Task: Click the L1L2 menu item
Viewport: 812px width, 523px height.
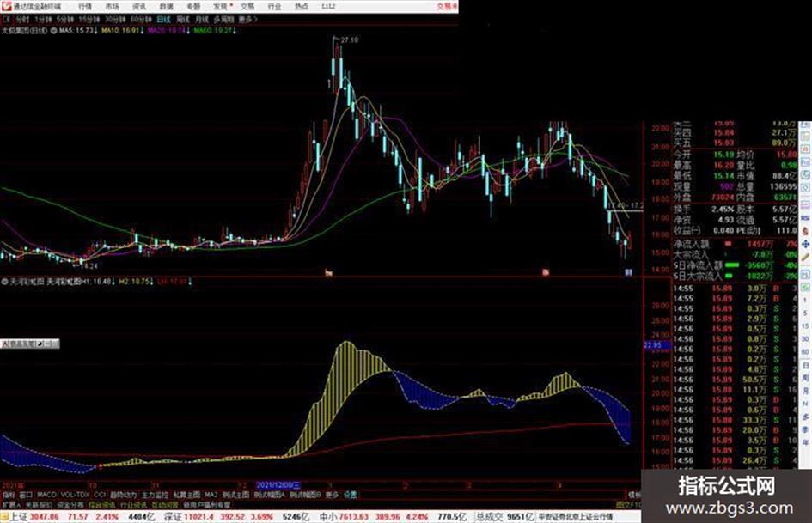Action: (x=328, y=6)
